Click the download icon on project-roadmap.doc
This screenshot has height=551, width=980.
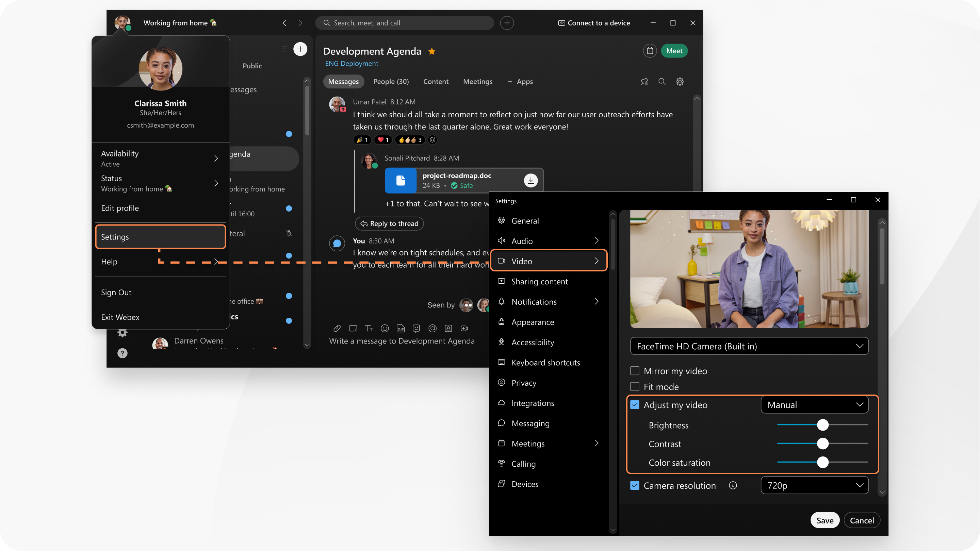pyautogui.click(x=531, y=180)
